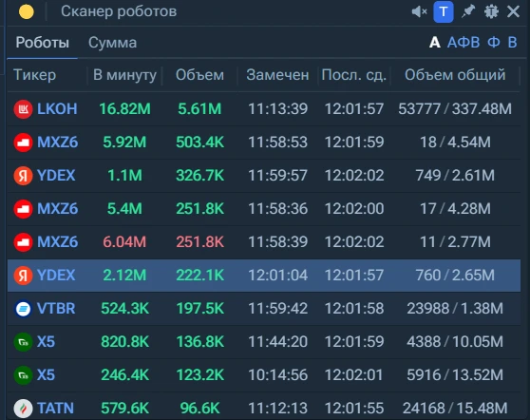Open X5 ticker seen at 11:44:20
Viewport: 530px width, 420px height.
pyautogui.click(x=46, y=341)
